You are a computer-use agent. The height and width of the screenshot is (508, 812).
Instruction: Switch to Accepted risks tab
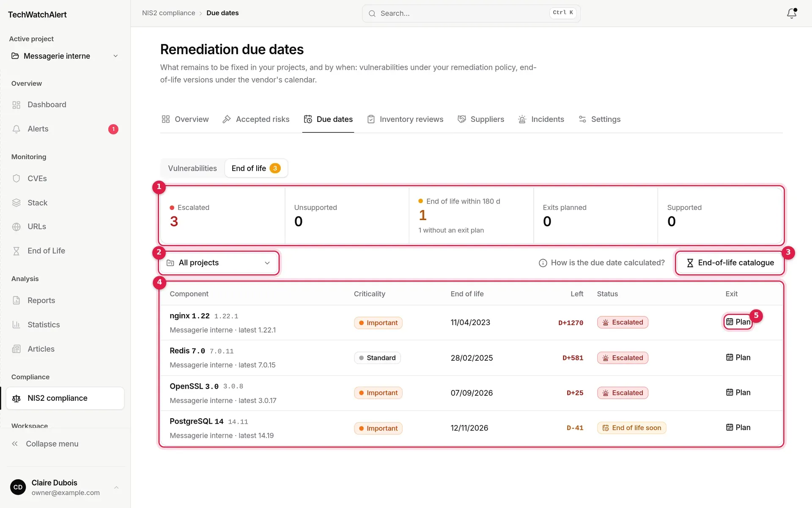coord(256,119)
